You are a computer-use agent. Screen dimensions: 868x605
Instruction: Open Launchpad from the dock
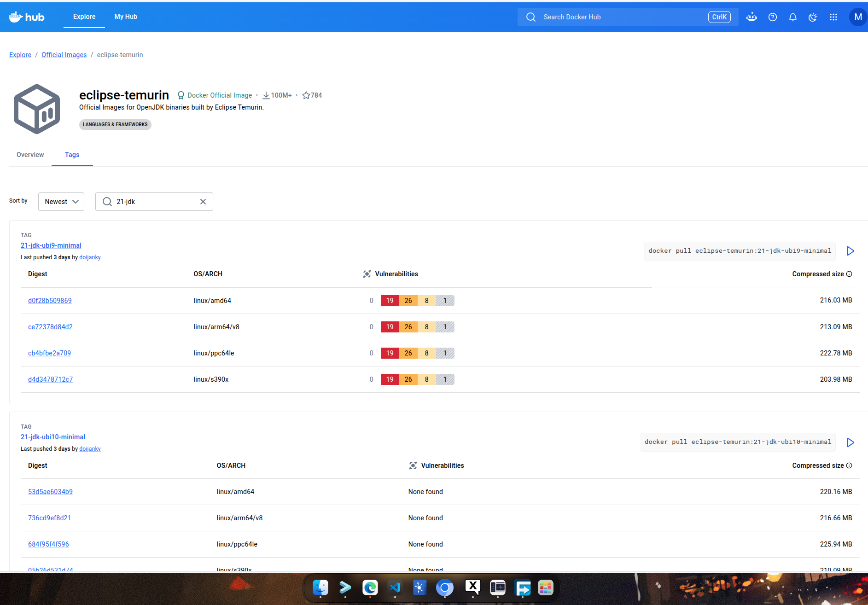(x=545, y=588)
